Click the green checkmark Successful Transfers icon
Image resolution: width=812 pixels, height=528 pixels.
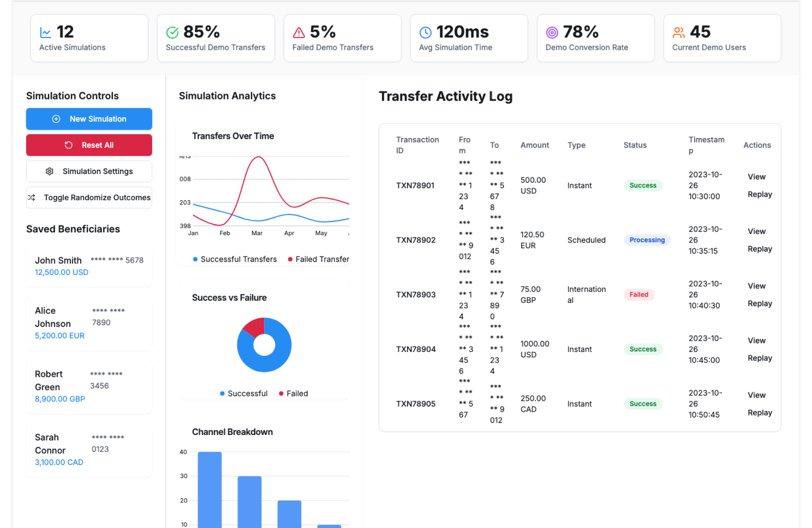(x=172, y=33)
